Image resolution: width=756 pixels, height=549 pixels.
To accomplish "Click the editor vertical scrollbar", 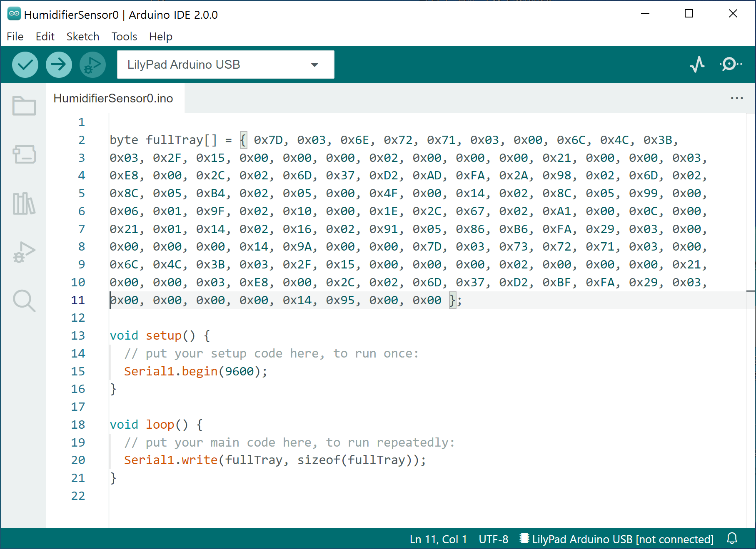I will 751,320.
